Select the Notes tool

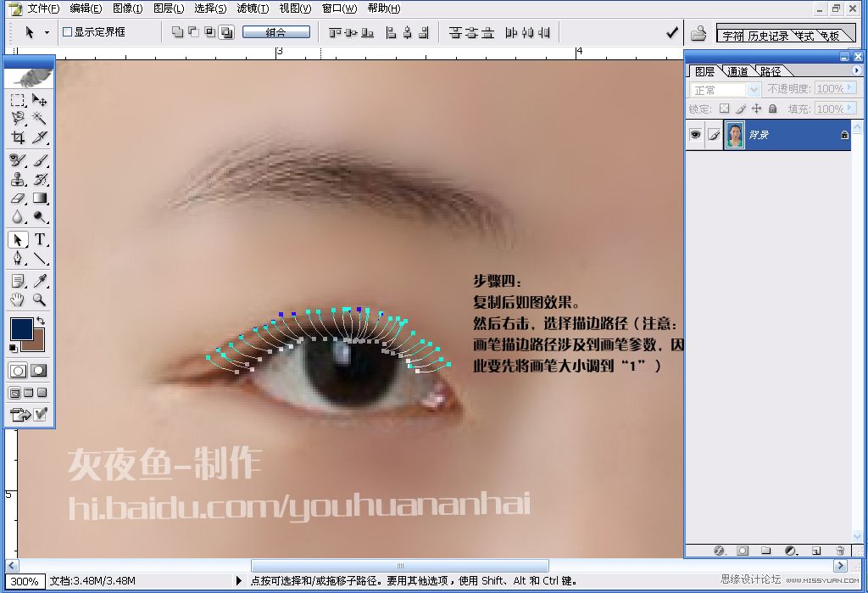click(18, 281)
